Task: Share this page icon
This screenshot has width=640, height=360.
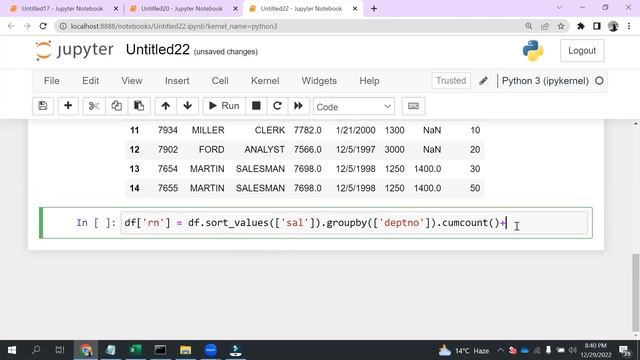Action: point(544,26)
